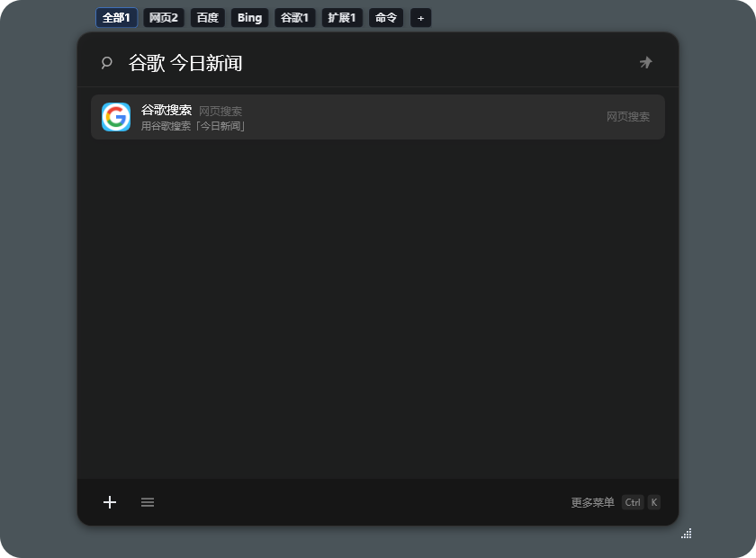Click the Google logo on the result

[x=116, y=117]
